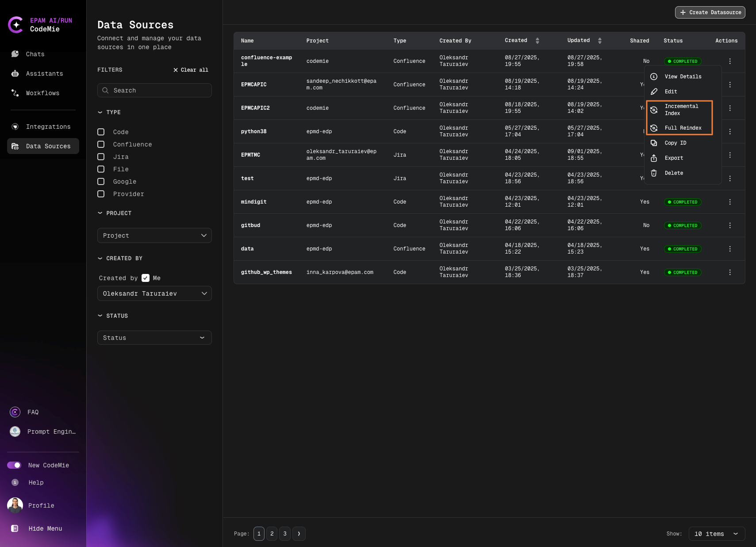756x547 pixels.
Task: Open the Project filter dropdown
Action: (x=154, y=235)
